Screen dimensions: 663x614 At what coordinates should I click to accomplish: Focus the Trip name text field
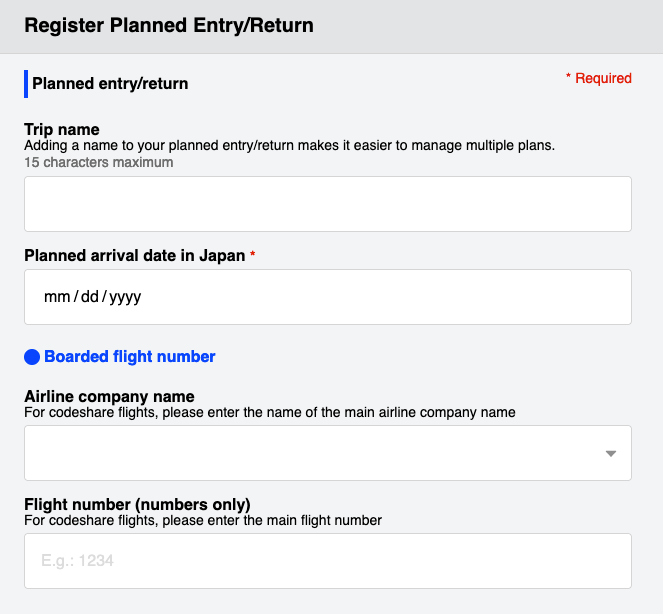click(x=328, y=204)
